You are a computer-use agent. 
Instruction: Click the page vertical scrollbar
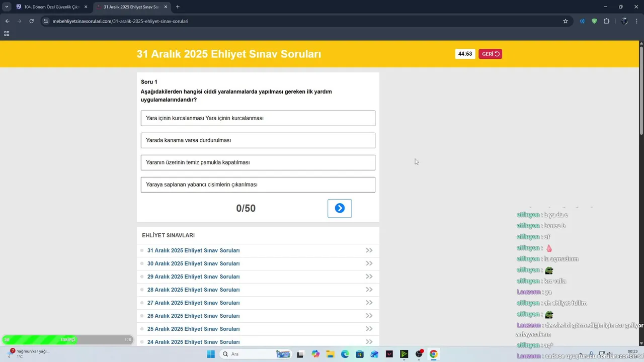tap(641, 90)
